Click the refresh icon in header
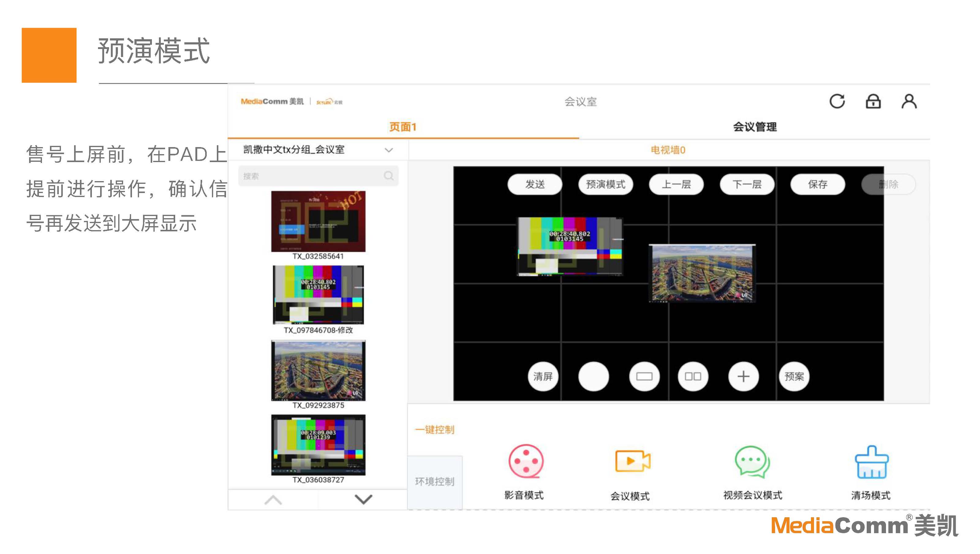980x554 pixels. (x=837, y=101)
